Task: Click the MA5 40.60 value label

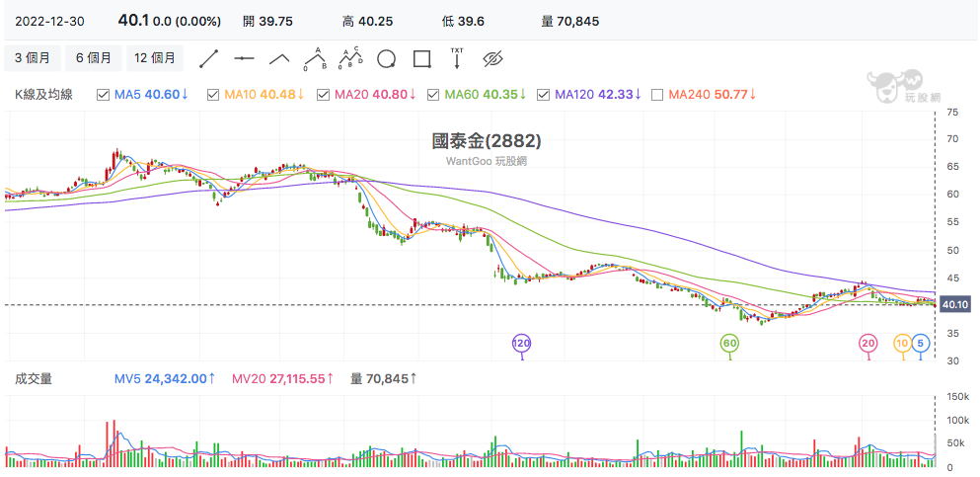Action: (152, 95)
